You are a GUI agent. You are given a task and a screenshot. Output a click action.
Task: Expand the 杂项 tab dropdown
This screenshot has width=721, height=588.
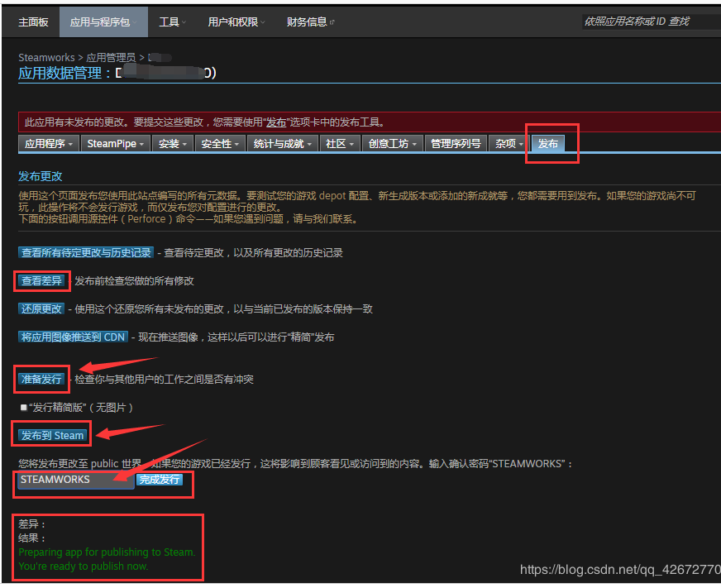509,144
